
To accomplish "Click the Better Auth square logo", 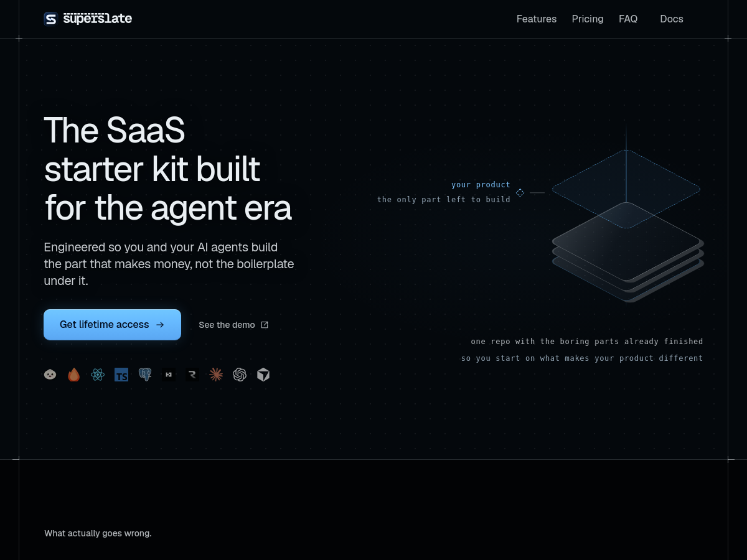I will (169, 375).
